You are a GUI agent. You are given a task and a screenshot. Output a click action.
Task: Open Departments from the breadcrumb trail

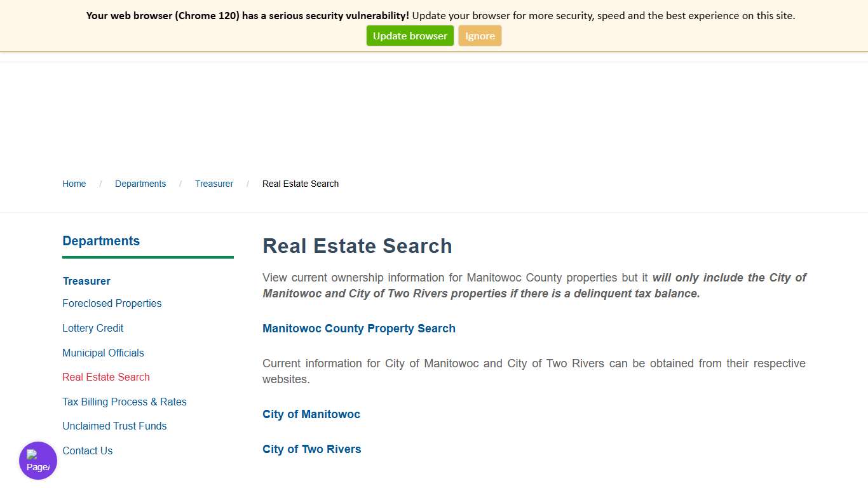tap(140, 184)
